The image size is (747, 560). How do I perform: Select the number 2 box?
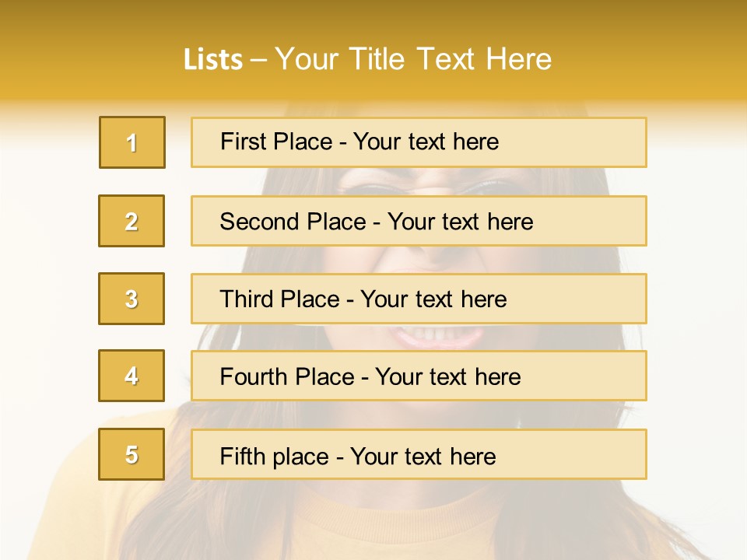132,221
